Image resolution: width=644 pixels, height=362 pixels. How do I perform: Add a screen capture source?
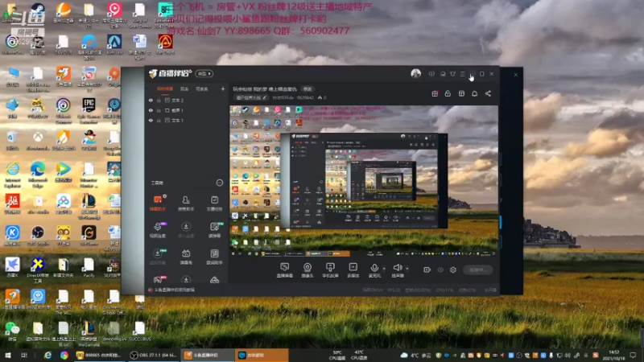285,270
